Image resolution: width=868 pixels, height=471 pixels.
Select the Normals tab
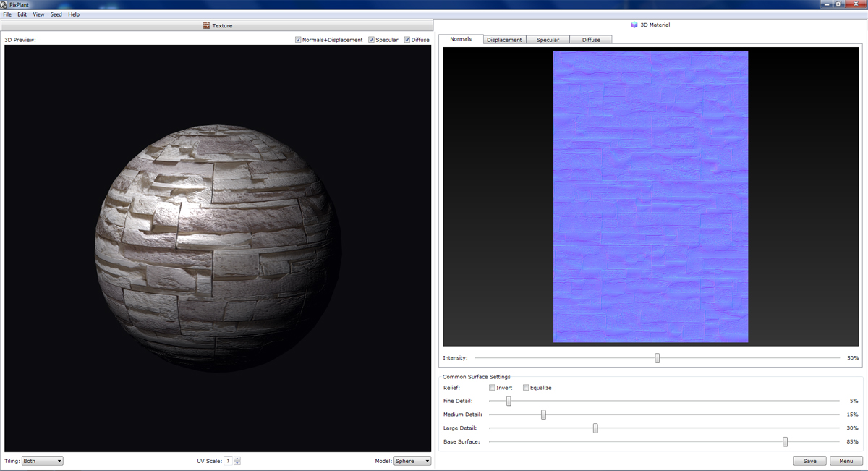(461, 39)
